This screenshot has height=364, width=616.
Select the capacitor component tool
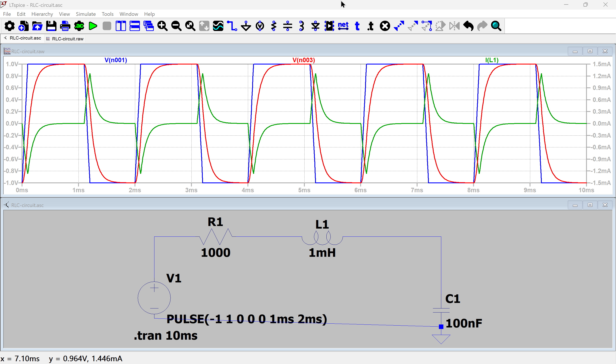click(287, 26)
